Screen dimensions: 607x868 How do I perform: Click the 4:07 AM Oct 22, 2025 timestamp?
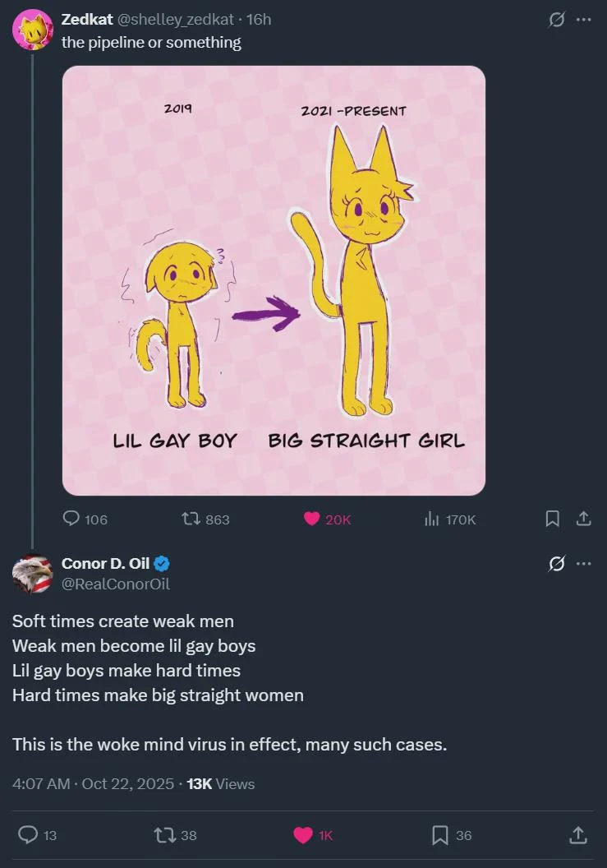[x=93, y=784]
